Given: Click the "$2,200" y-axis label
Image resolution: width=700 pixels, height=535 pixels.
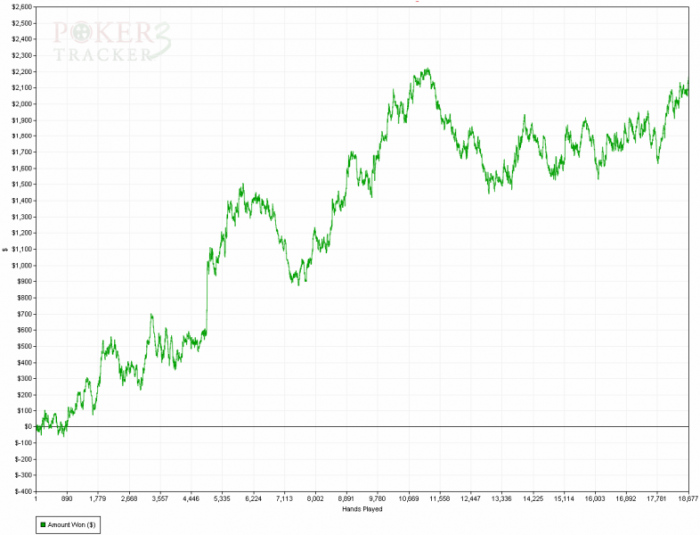Looking at the screenshot, I should (x=21, y=71).
